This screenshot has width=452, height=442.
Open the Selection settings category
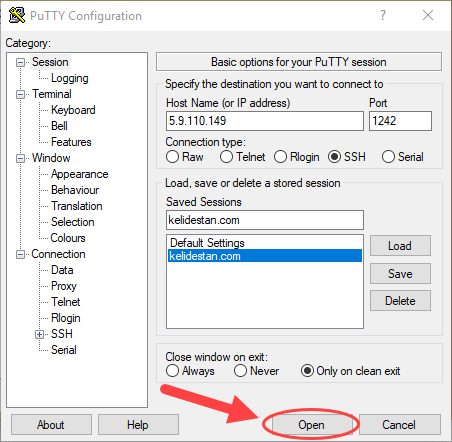pos(73,222)
